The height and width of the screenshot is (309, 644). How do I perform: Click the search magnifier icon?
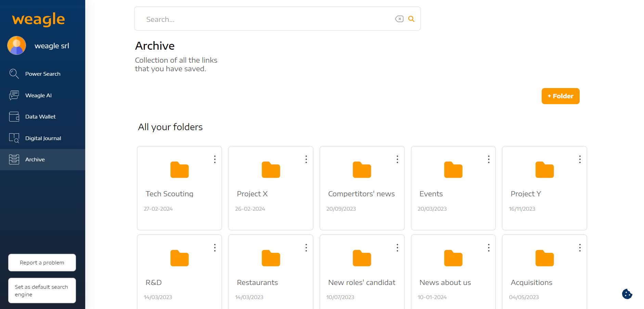tap(411, 19)
